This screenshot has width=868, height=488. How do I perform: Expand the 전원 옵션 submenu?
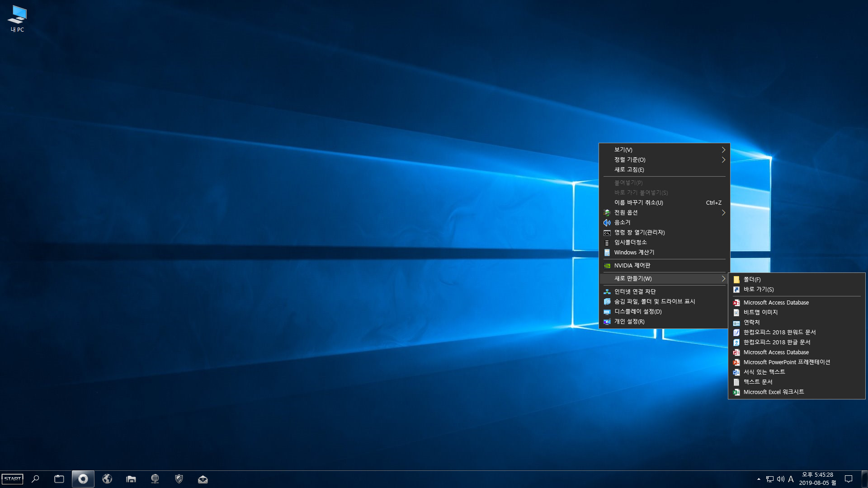[665, 212]
